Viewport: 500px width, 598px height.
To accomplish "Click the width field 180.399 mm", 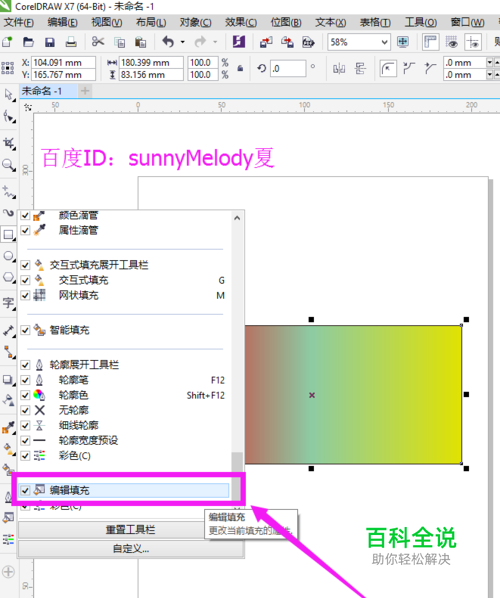I will click(x=151, y=63).
